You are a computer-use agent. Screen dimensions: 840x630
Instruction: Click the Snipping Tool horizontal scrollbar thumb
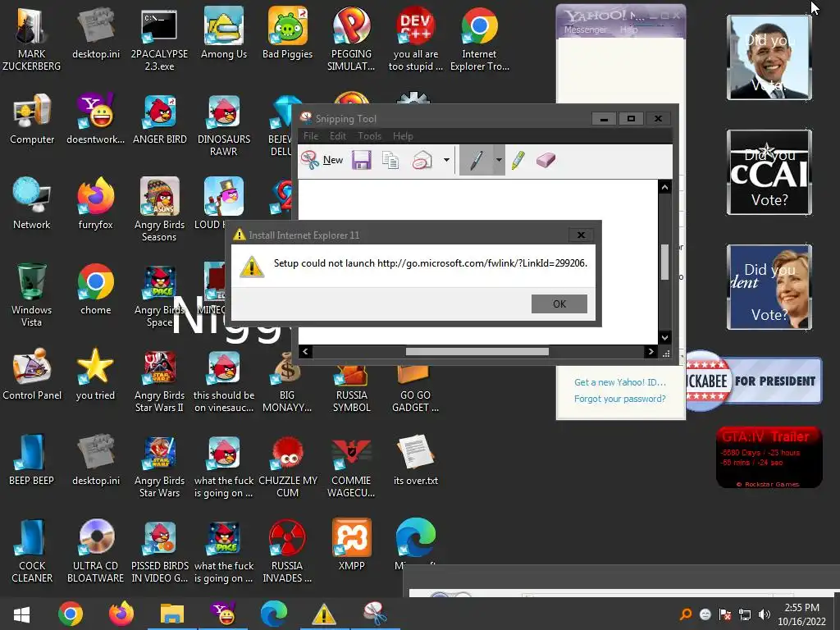477,351
